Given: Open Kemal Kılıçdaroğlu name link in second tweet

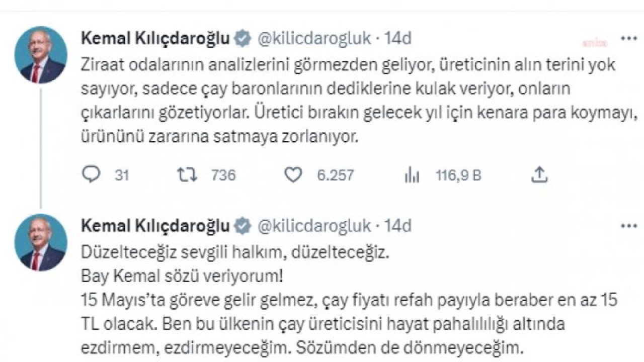Looking at the screenshot, I should pyautogui.click(x=155, y=226).
